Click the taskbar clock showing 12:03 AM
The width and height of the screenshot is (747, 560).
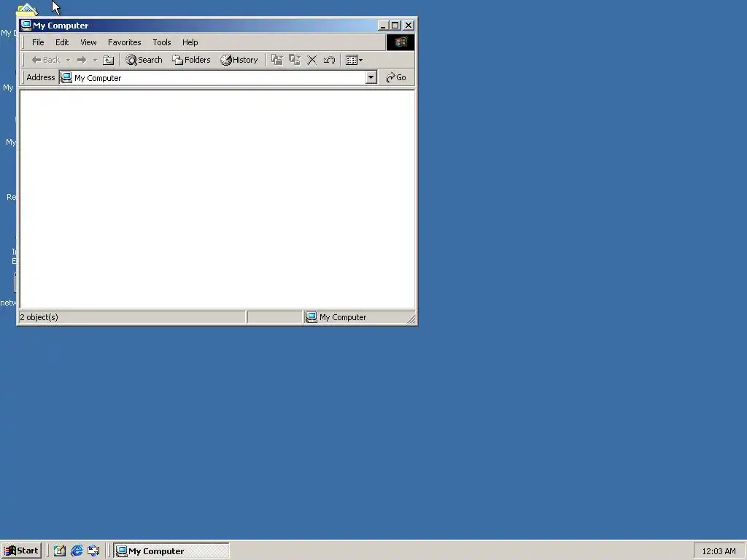719,551
